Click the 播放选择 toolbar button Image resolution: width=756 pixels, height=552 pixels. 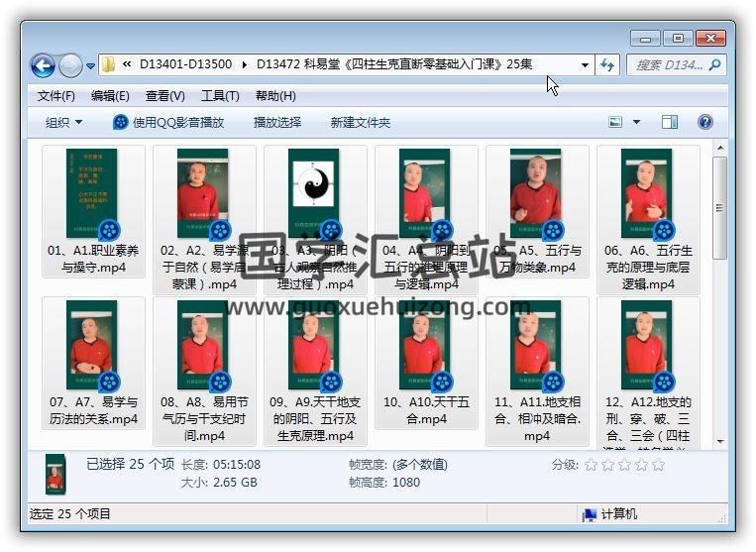click(277, 123)
